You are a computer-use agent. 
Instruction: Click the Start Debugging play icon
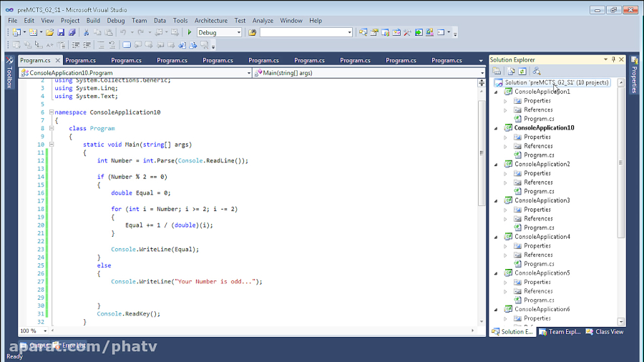[x=190, y=32]
